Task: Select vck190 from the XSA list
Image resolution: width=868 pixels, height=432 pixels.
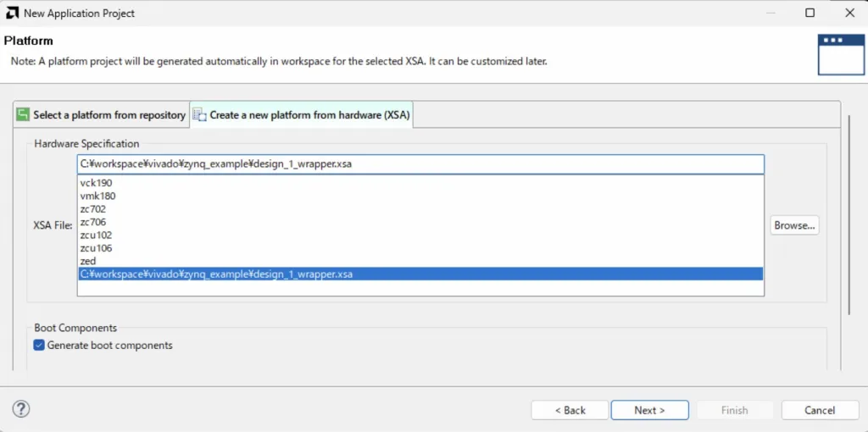Action: [x=96, y=183]
